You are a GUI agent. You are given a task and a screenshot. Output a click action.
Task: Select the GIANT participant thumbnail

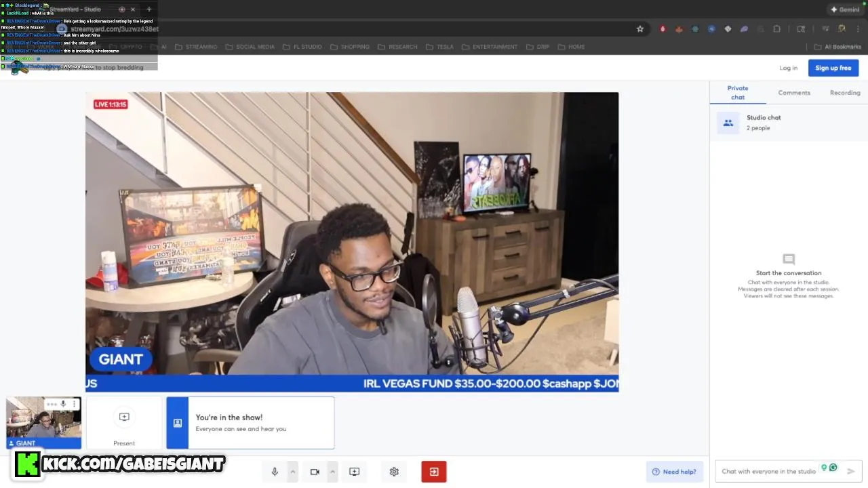pyautogui.click(x=43, y=423)
